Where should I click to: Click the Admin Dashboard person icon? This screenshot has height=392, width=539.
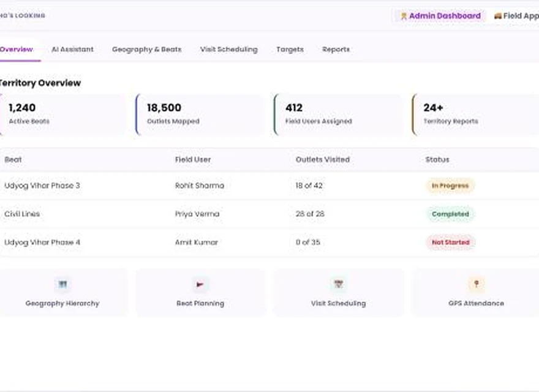(404, 16)
